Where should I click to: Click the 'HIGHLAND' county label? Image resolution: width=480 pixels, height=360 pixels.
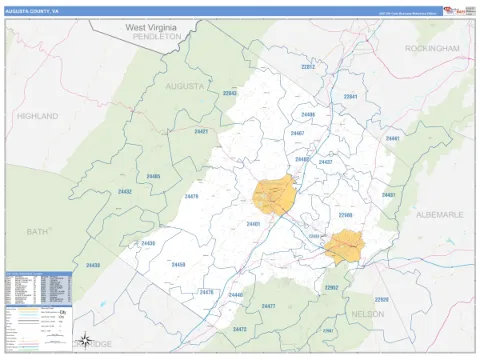point(37,116)
